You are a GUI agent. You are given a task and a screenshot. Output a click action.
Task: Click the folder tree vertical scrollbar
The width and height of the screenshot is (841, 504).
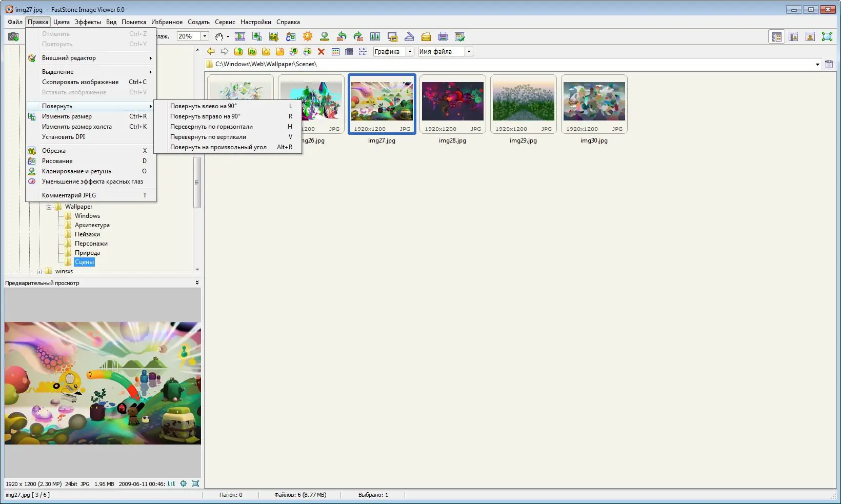[x=197, y=183]
